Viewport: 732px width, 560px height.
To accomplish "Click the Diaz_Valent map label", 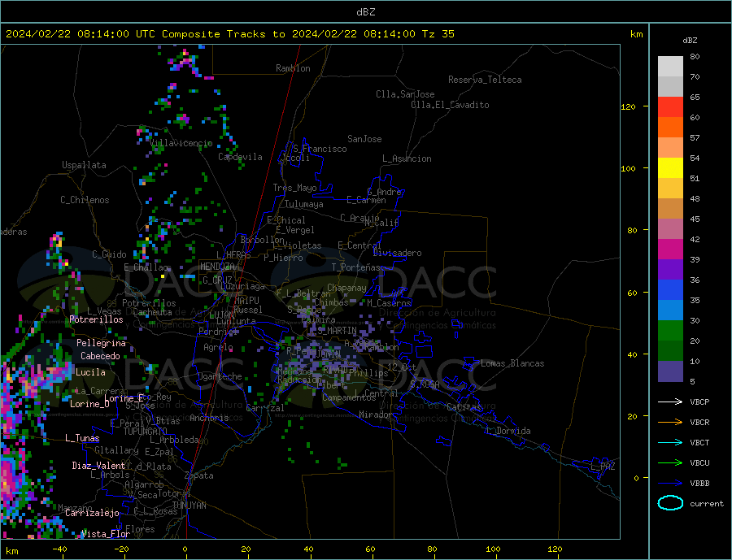I will [x=98, y=466].
